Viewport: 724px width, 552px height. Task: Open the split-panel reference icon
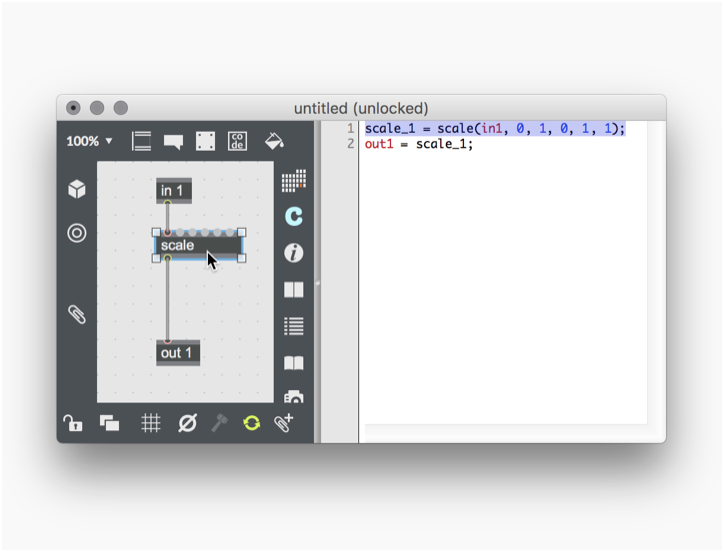(x=294, y=290)
